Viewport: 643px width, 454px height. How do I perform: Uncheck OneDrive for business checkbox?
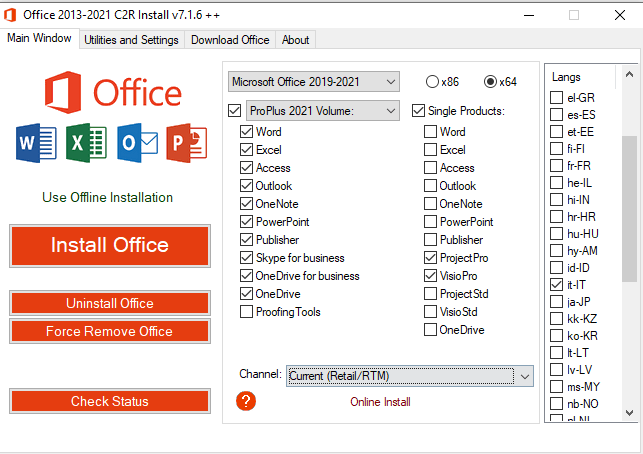(246, 276)
